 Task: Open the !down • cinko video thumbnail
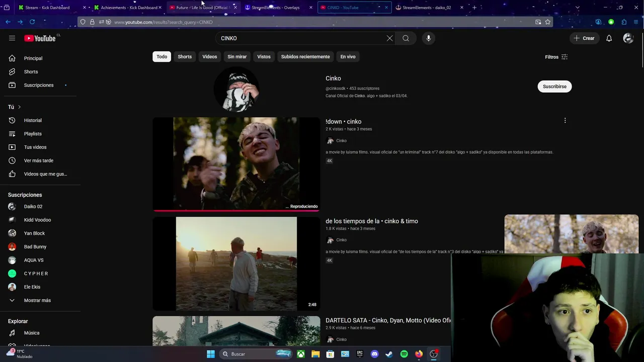pos(236,164)
